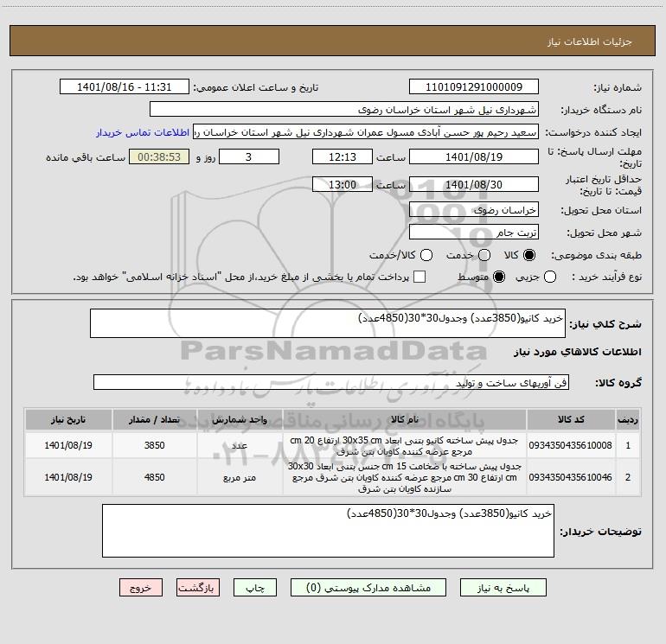Click the remaining days field showing 3
Screen dimensions: 666x644
[x=249, y=156]
